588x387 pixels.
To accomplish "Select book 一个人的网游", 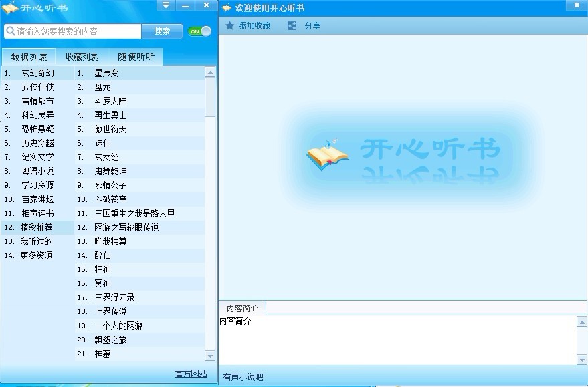I will tap(140, 326).
